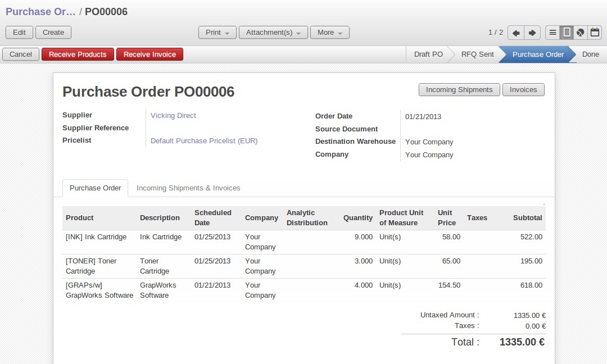
Task: Click the Taxes column header
Action: tap(477, 218)
